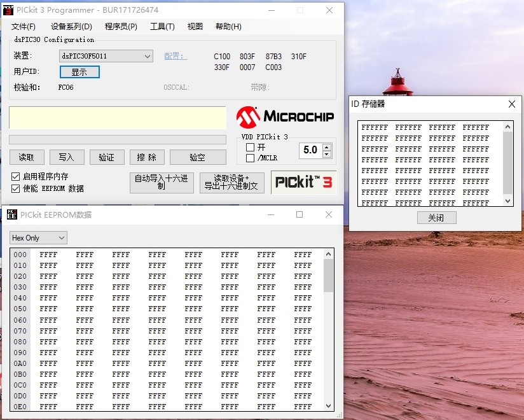
Task: Click the EEPROM data scrollbar down arrow
Action: click(329, 406)
